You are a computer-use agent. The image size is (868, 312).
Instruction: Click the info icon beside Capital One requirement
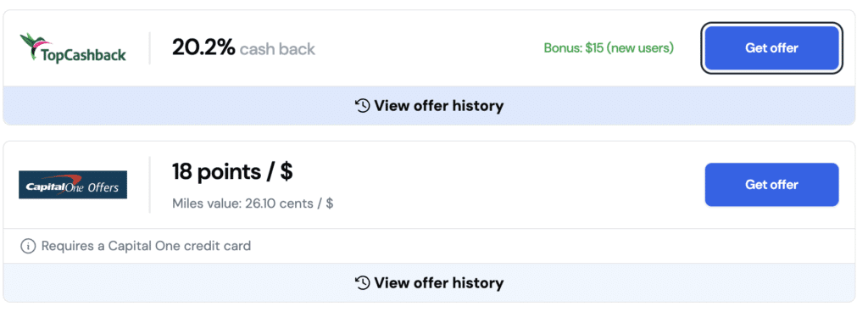point(28,246)
